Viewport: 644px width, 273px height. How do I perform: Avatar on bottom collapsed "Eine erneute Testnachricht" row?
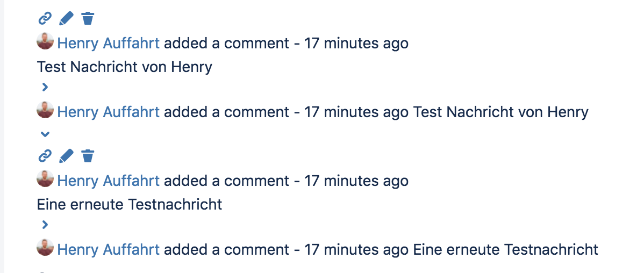(45, 248)
